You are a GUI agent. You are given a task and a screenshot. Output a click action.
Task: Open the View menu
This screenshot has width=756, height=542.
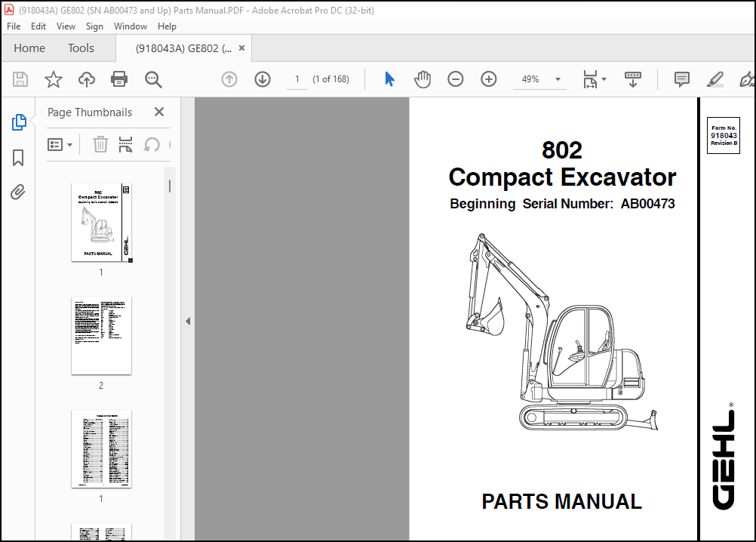[x=66, y=26]
